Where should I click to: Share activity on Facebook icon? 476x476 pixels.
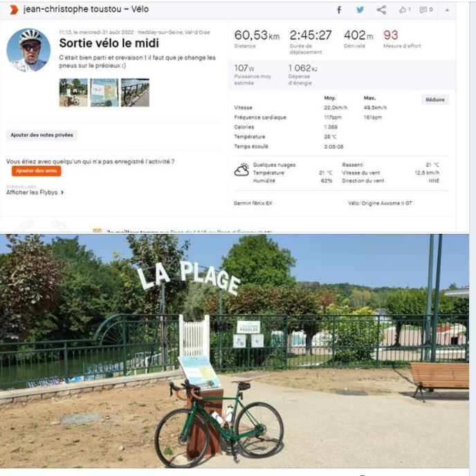coord(339,10)
